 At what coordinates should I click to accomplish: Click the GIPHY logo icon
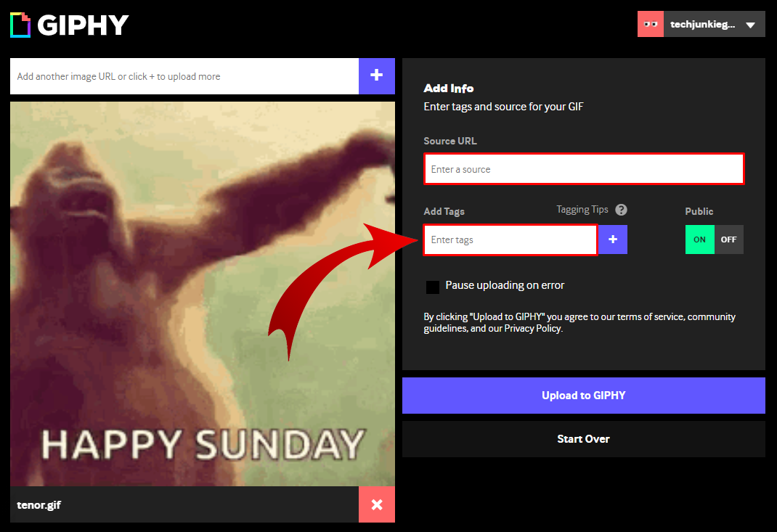(x=20, y=25)
